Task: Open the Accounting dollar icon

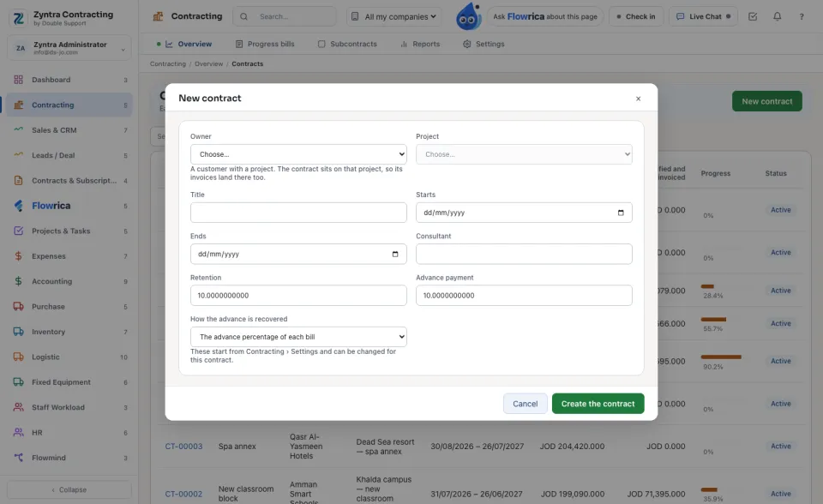Action: click(18, 281)
